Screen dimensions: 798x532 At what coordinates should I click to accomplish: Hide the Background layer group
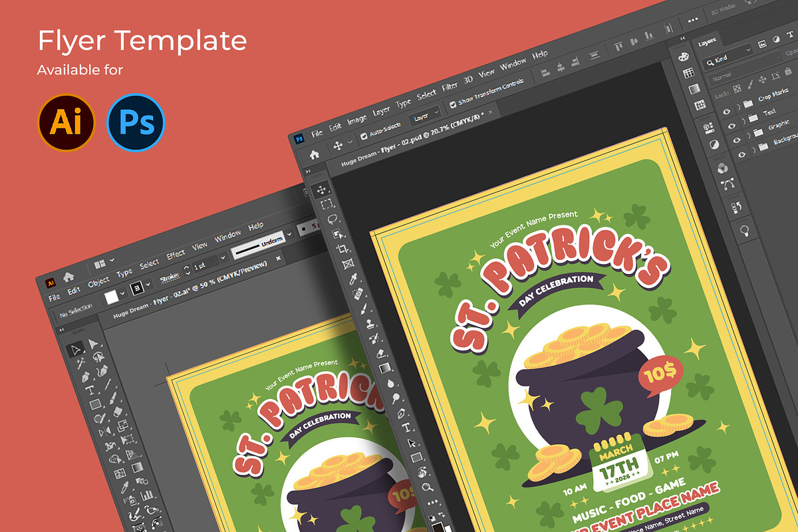click(741, 154)
